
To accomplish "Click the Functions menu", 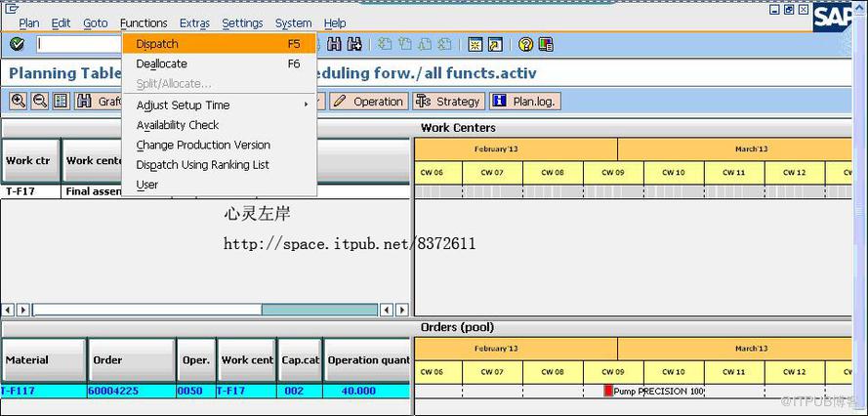I will tap(144, 23).
